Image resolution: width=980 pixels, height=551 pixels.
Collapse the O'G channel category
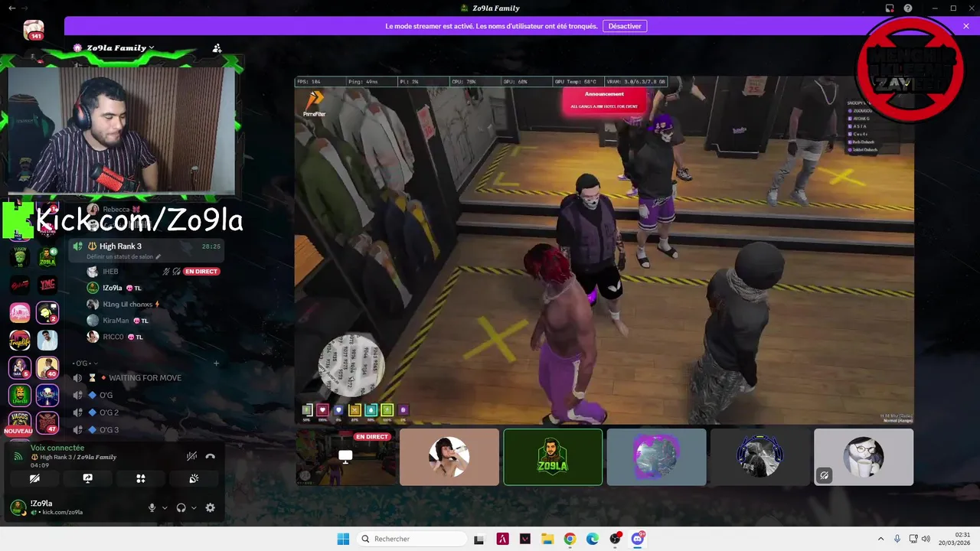click(x=83, y=363)
